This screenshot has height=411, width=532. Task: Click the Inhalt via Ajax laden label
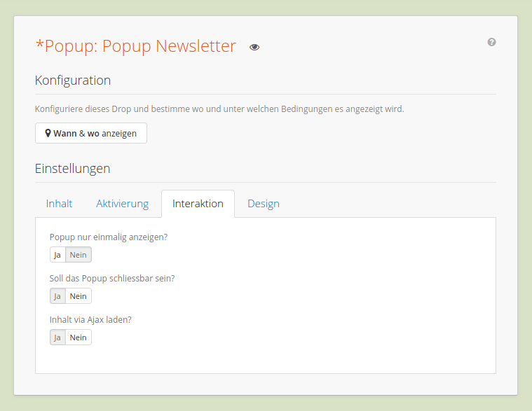[x=90, y=320]
